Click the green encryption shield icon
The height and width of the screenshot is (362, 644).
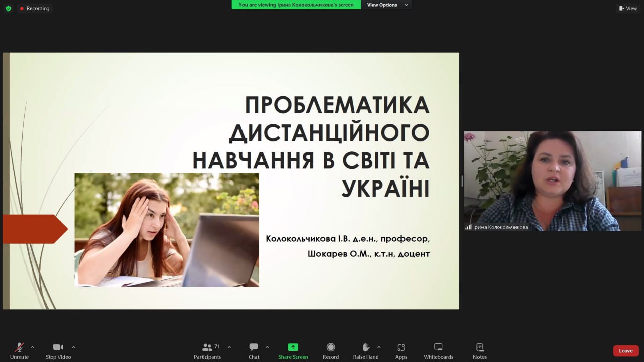pyautogui.click(x=8, y=8)
